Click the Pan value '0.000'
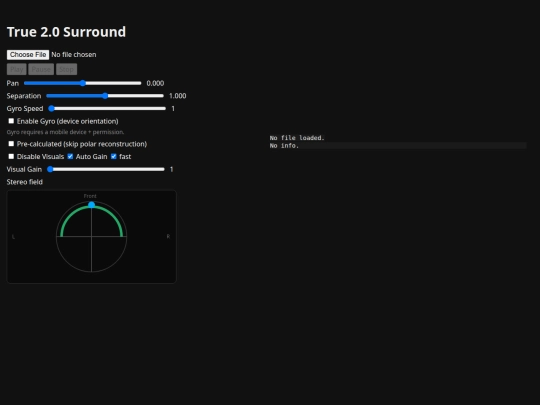Image resolution: width=540 pixels, height=405 pixels. pyautogui.click(x=155, y=83)
